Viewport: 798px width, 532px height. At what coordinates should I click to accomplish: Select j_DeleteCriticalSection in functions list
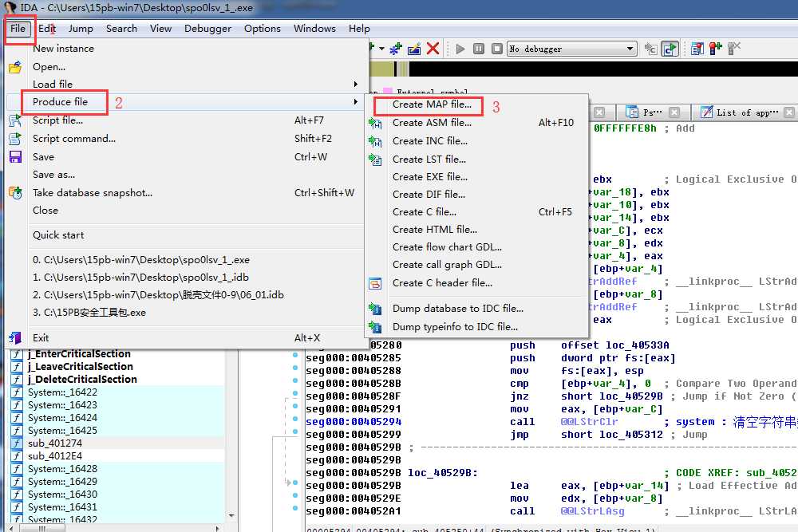(x=117, y=380)
